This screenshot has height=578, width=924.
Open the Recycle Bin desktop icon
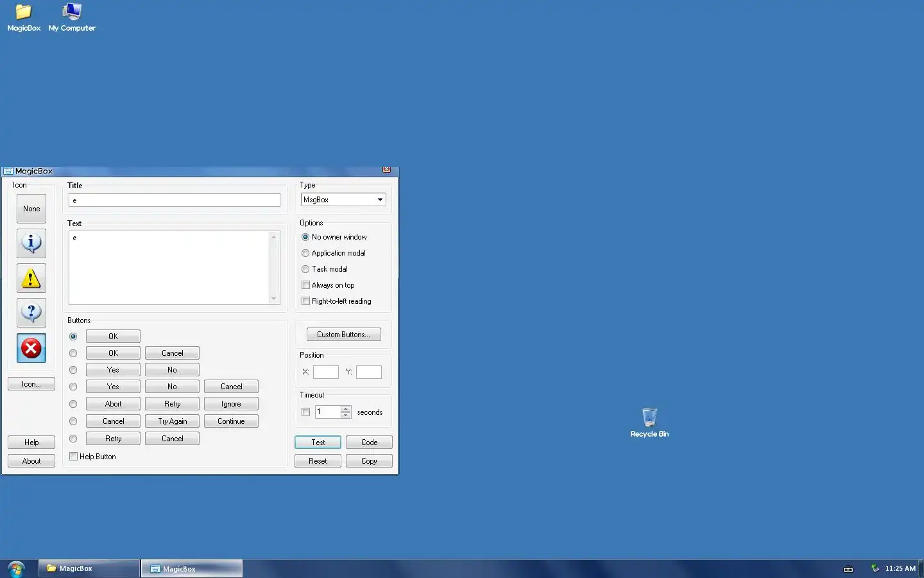649,423
